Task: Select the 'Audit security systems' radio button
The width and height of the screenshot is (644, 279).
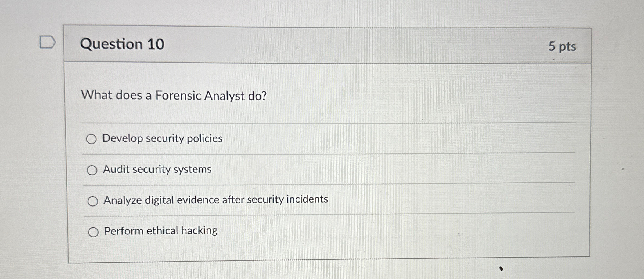Action: point(93,170)
